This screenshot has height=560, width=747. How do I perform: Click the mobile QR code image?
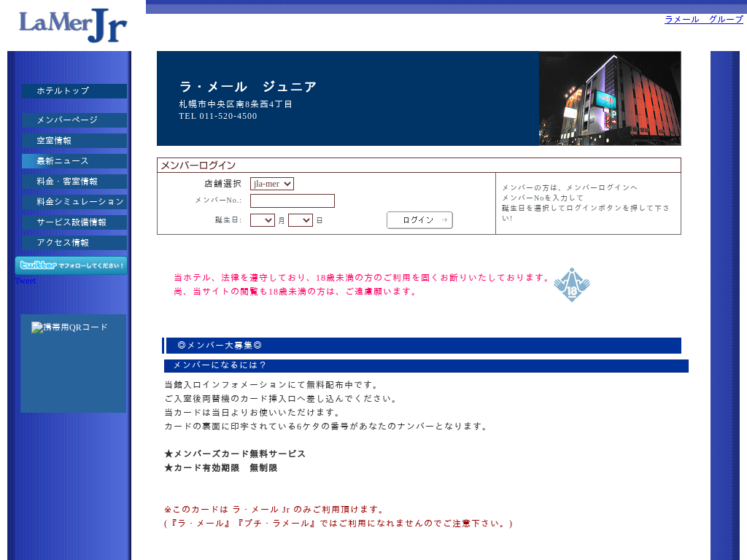[69, 327]
